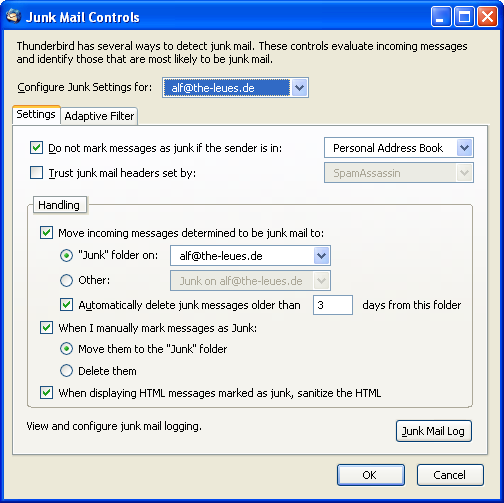Choose the 'Delete them' radio option
504x503 pixels.
coord(66,371)
